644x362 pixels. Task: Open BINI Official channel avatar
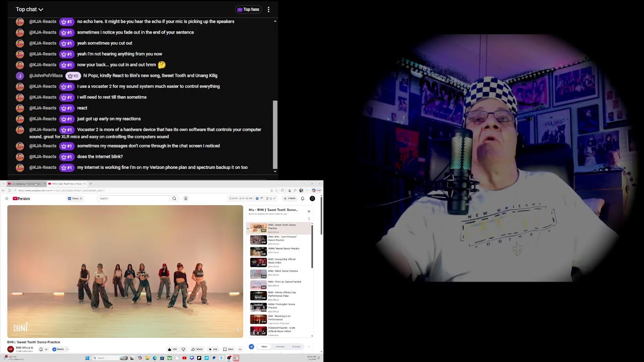11,349
